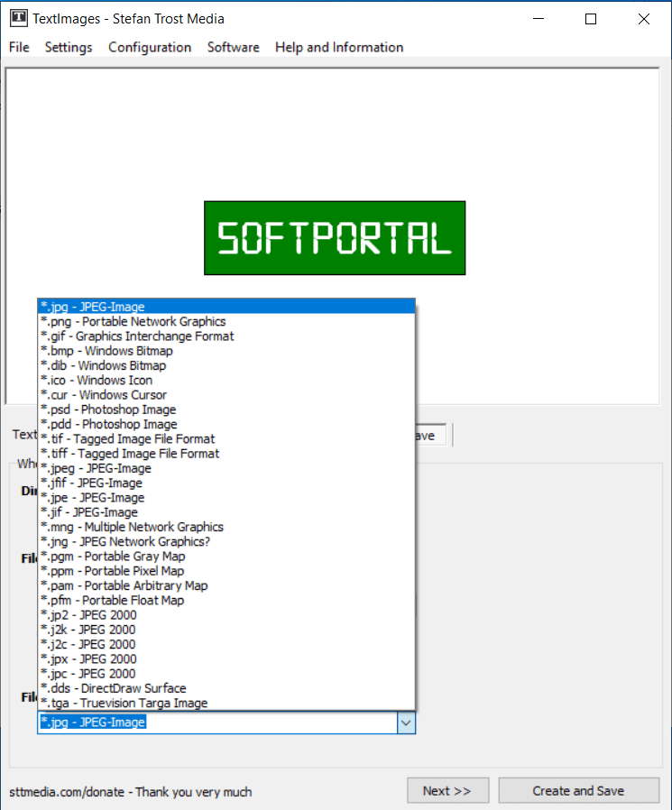Select *.jpg - JPEG-Image highlighted option

226,307
